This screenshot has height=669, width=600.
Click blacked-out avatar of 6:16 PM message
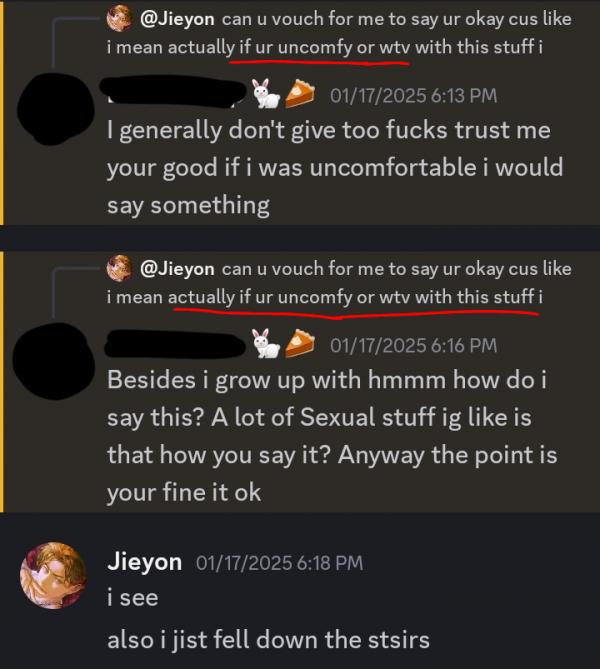click(53, 360)
